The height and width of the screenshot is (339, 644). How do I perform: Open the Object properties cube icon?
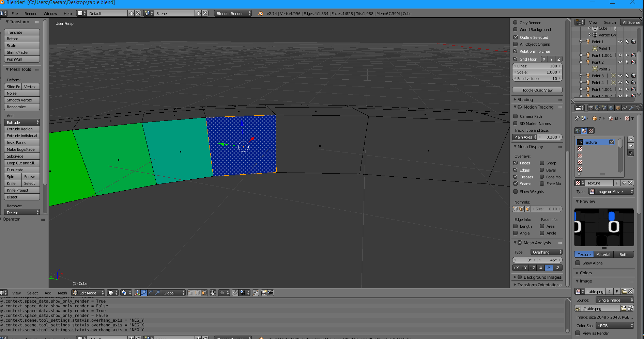click(x=618, y=108)
